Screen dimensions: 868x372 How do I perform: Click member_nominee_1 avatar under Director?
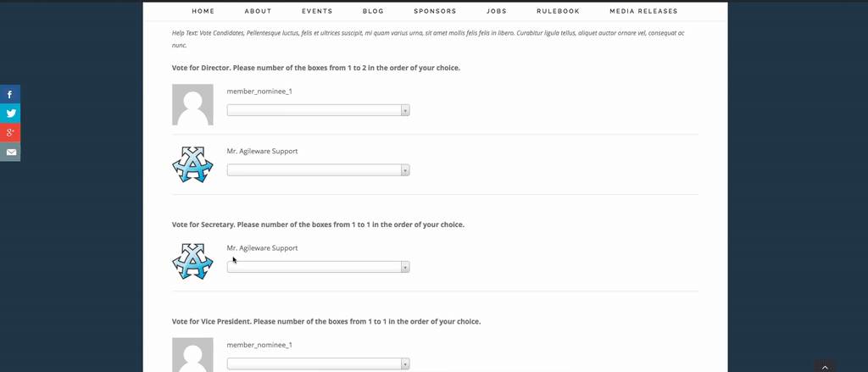point(192,105)
